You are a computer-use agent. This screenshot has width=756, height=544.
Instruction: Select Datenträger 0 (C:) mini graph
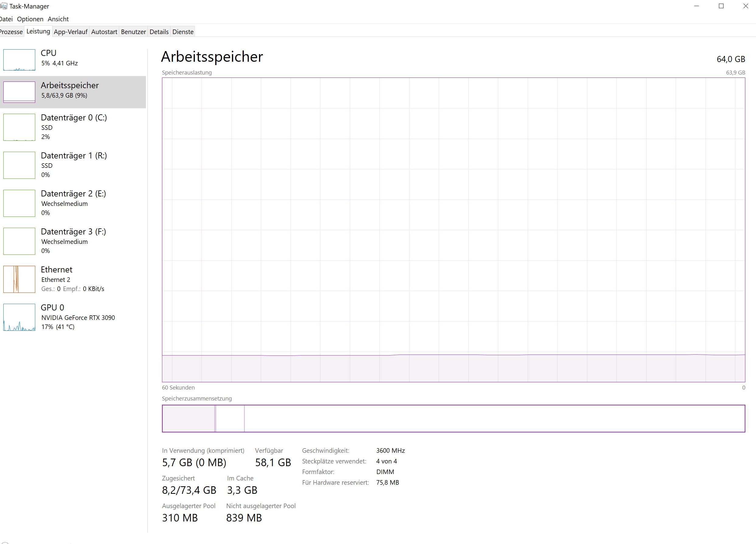(x=19, y=127)
